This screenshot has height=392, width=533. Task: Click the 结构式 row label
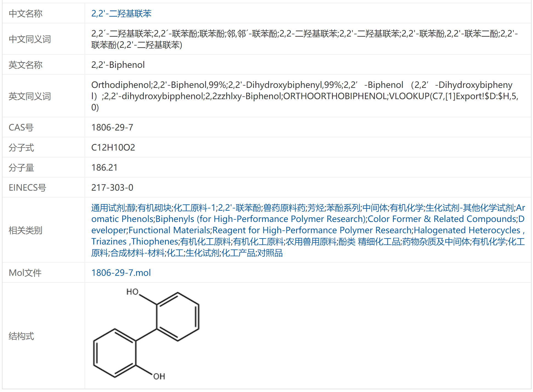[21, 336]
